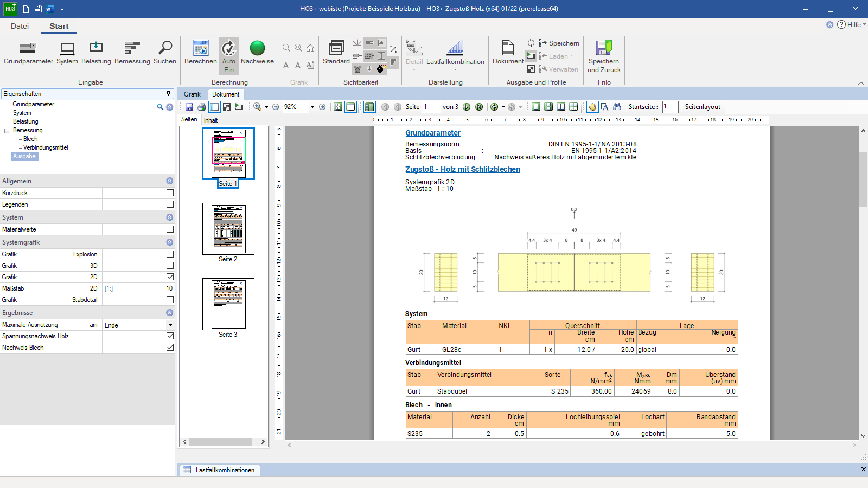
Task: Follow the Zugstoß - Holz mit Schlitzblechen link
Action: 463,169
